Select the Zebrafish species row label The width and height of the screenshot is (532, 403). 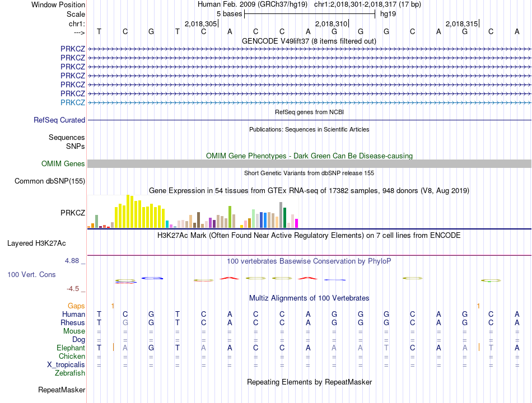click(70, 373)
